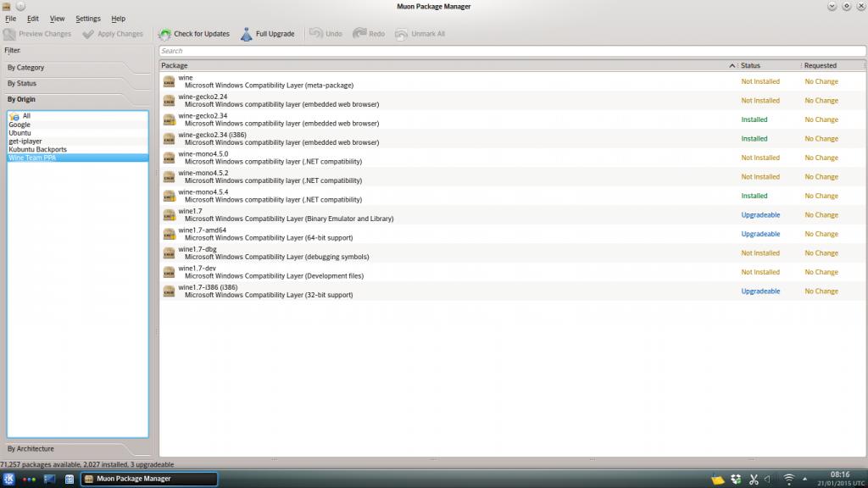Expand the By Category filter section
The height and width of the screenshot is (488, 868).
click(x=76, y=68)
